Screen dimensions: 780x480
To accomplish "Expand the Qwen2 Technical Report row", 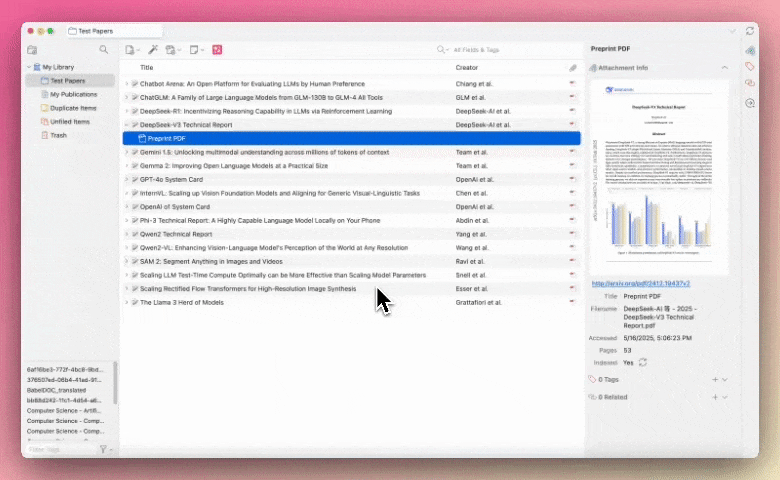I will (126, 234).
